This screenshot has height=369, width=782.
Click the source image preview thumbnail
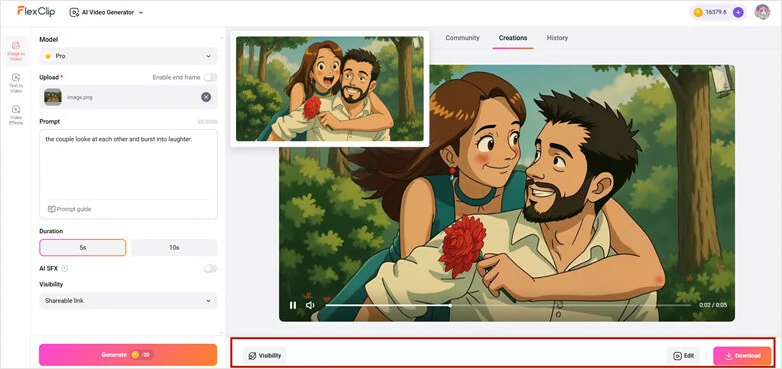click(x=330, y=89)
